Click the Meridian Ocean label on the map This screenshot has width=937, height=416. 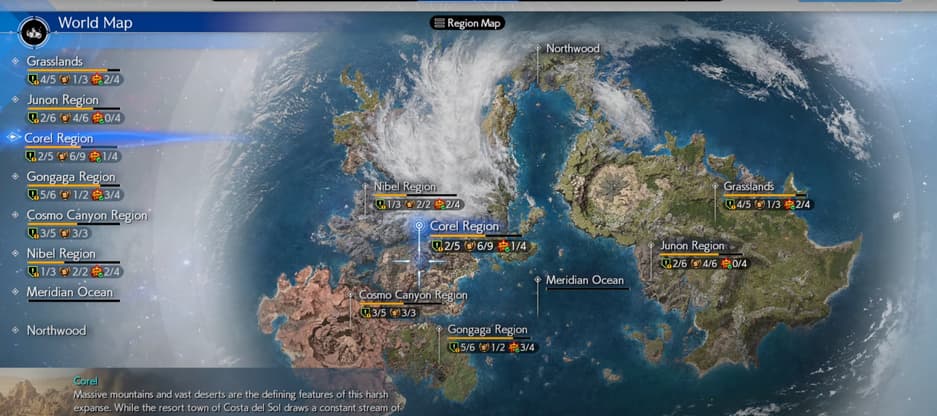coord(585,280)
